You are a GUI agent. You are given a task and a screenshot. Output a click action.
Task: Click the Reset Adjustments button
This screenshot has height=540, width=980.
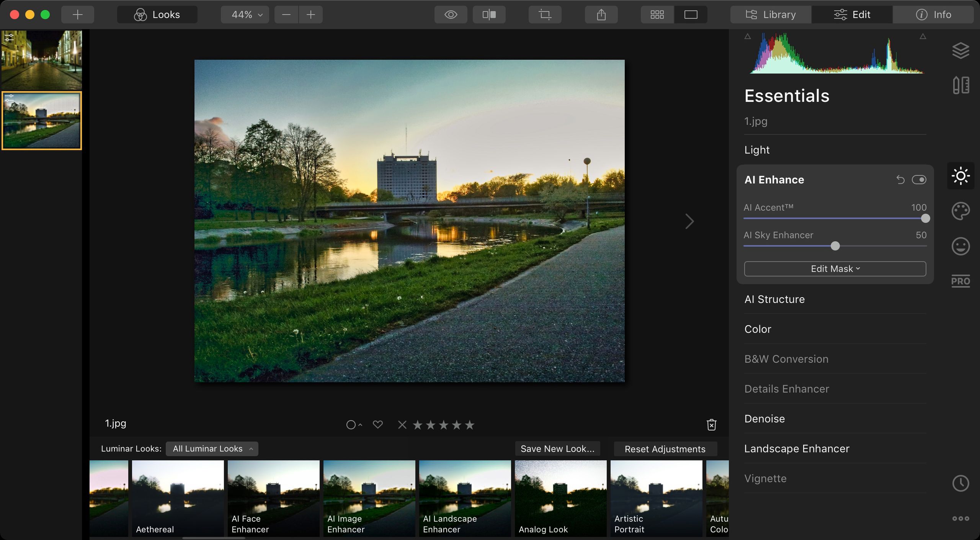(x=665, y=449)
